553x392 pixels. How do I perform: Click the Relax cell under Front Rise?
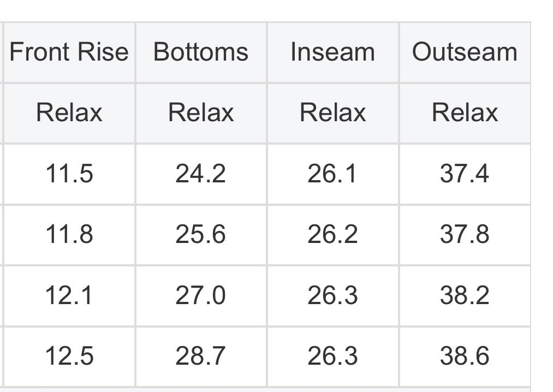pos(69,113)
